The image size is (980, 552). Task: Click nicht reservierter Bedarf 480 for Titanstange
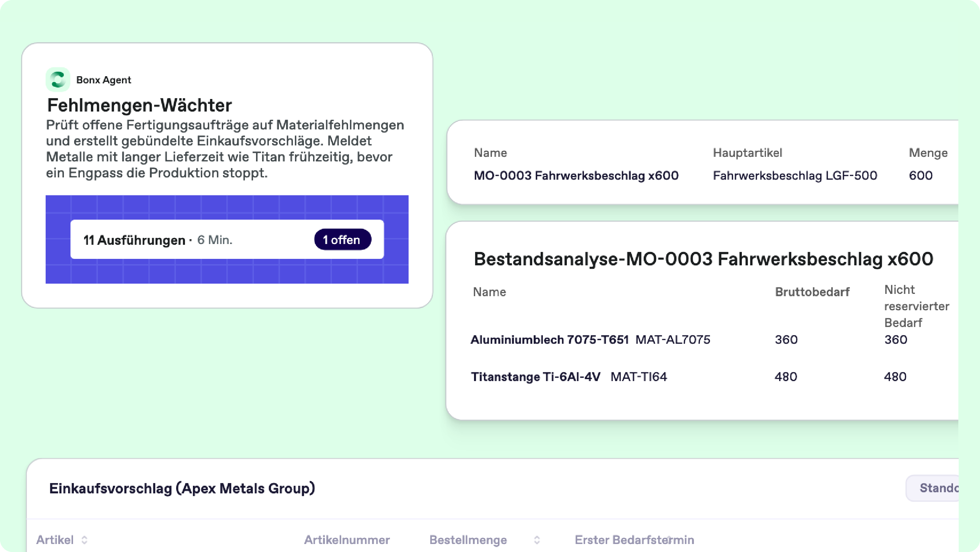click(895, 377)
